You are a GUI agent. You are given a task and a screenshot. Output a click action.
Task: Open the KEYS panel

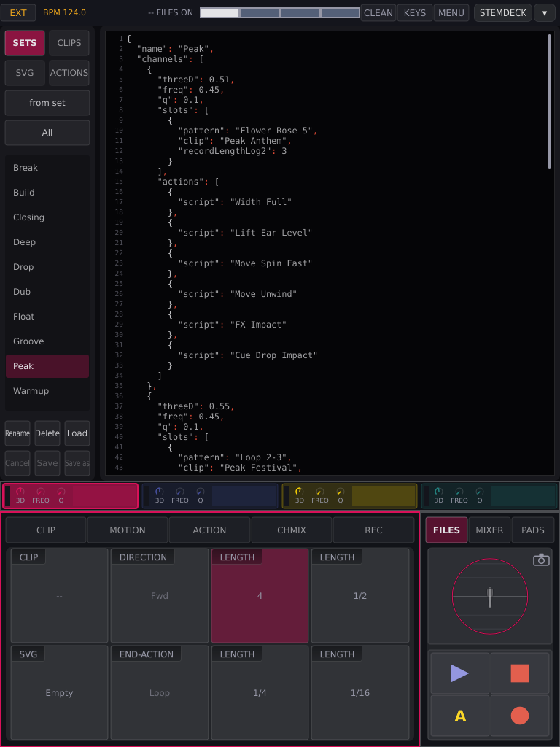(415, 13)
